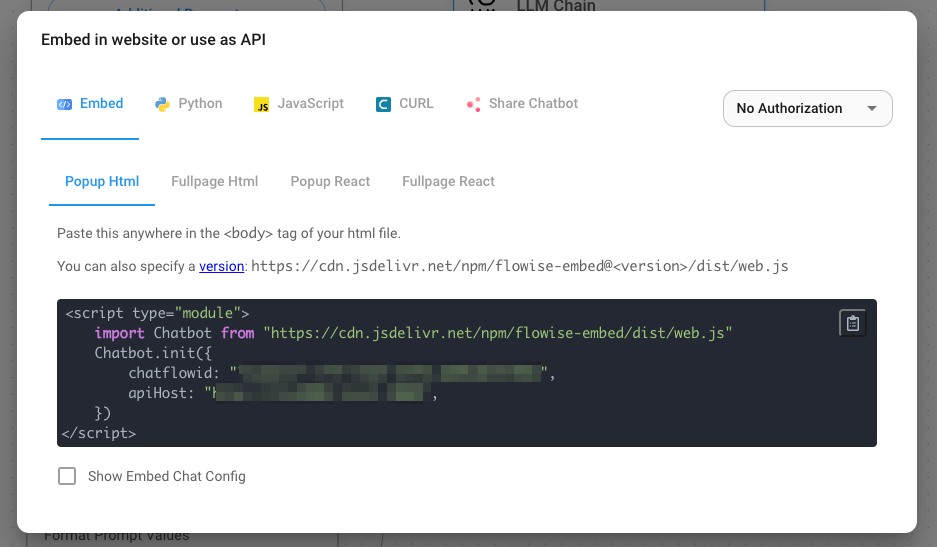Switch to the Python tab
The image size is (937, 547).
click(x=188, y=104)
